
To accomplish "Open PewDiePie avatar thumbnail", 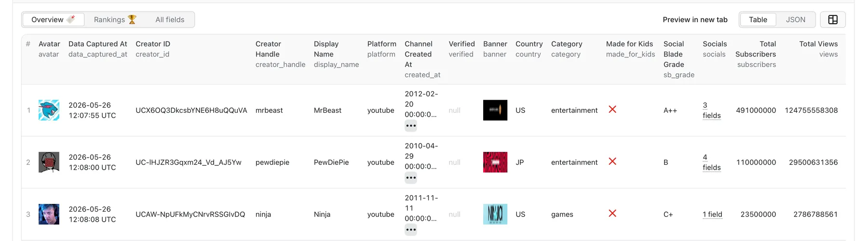I will [49, 162].
